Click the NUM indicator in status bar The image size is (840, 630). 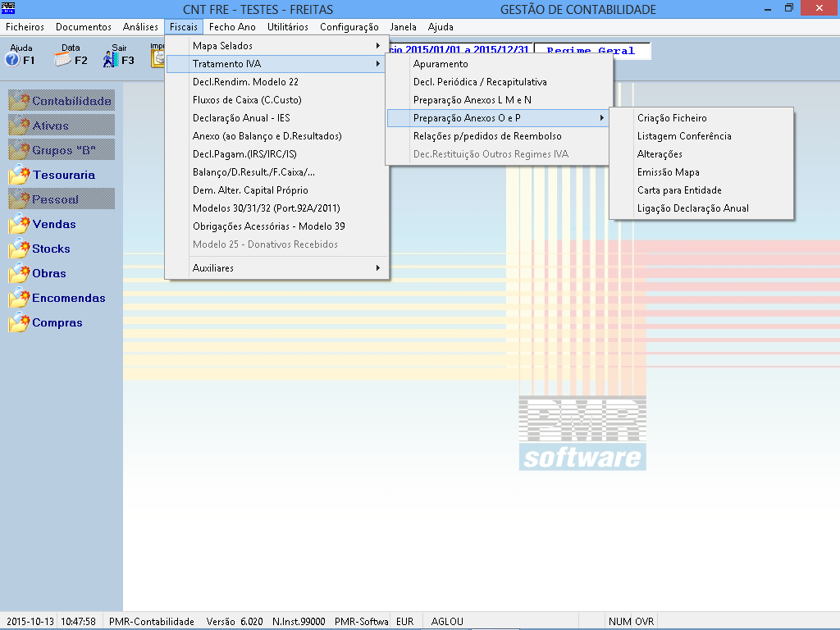point(620,622)
